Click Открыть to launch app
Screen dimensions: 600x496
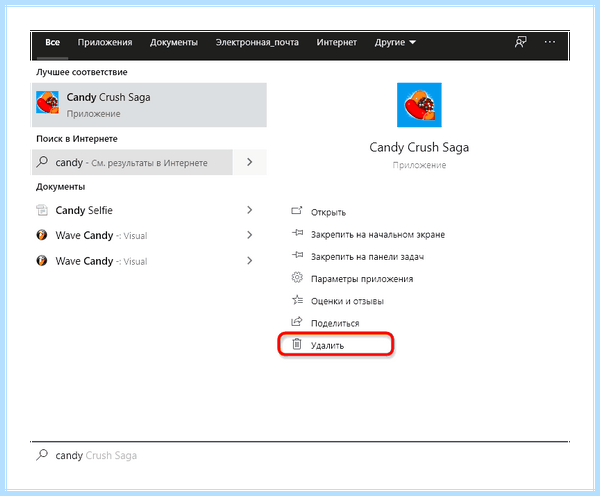click(x=328, y=212)
